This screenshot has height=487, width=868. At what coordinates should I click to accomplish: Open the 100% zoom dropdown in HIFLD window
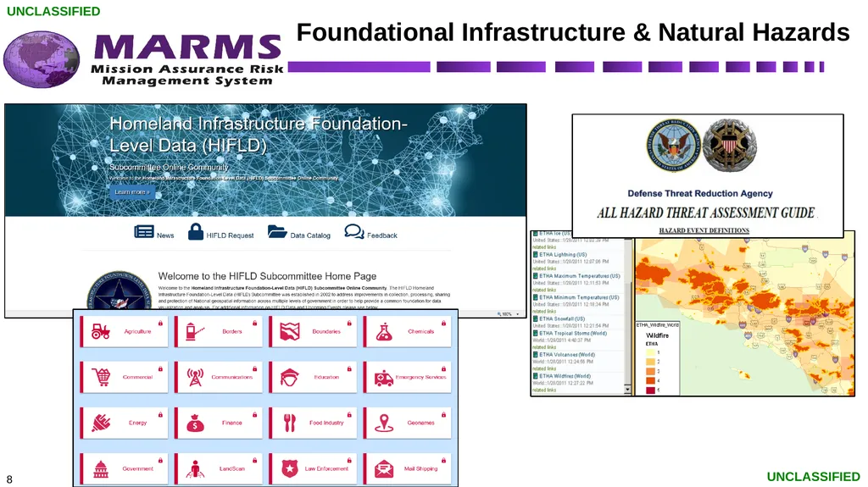coord(518,313)
